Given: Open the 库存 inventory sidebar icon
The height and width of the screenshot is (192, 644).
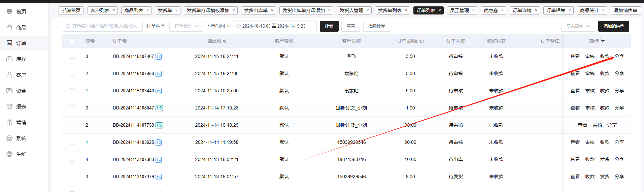Looking at the screenshot, I should 9,59.
